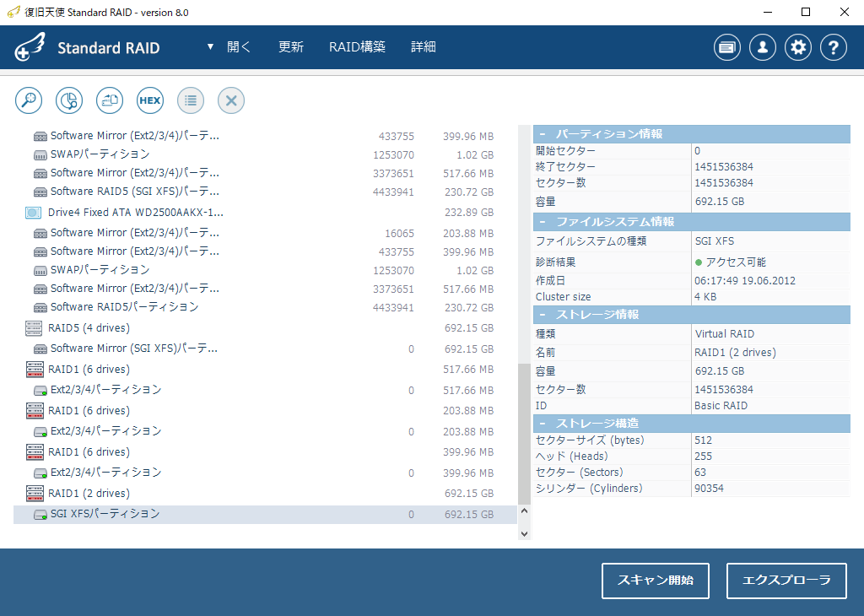
Task: Click the scan (magnifier) toolbar icon
Action: tap(29, 100)
